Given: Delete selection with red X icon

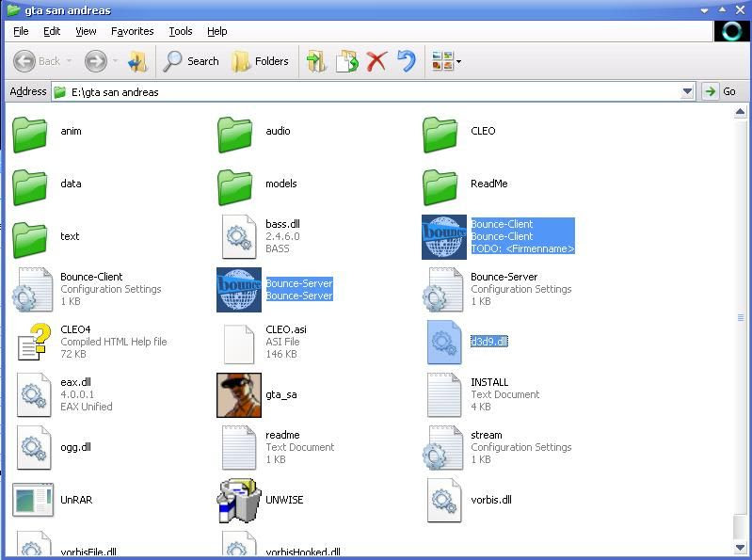Looking at the screenshot, I should (x=376, y=61).
